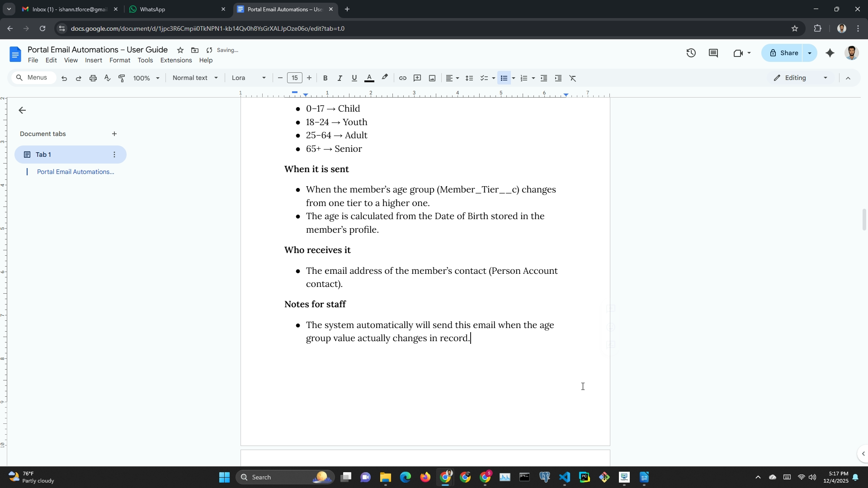The width and height of the screenshot is (868, 488).
Task: Click the Undo icon in toolbar
Action: pyautogui.click(x=64, y=78)
